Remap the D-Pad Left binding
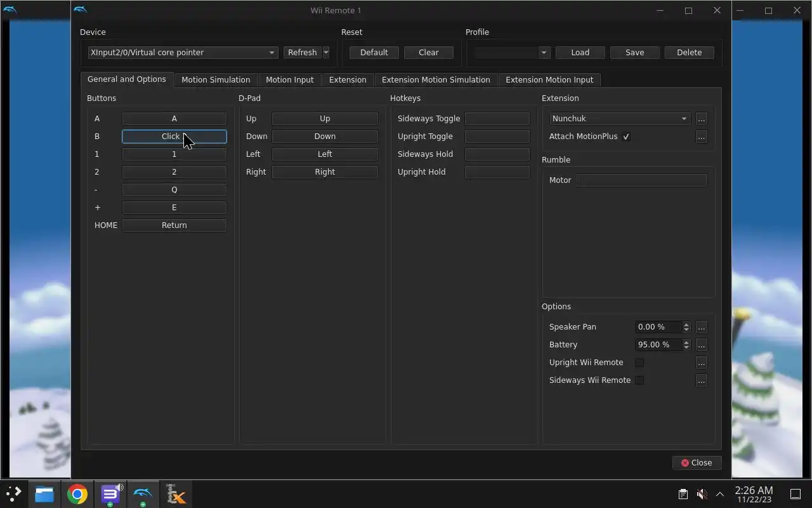Screen dimensions: 812x508 325,154
